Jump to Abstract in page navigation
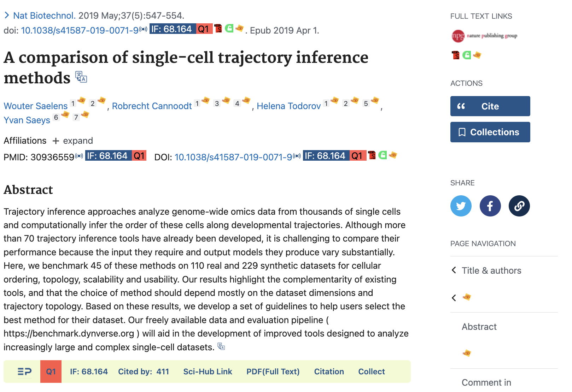Viewport: 572px width, 392px height. (479, 327)
